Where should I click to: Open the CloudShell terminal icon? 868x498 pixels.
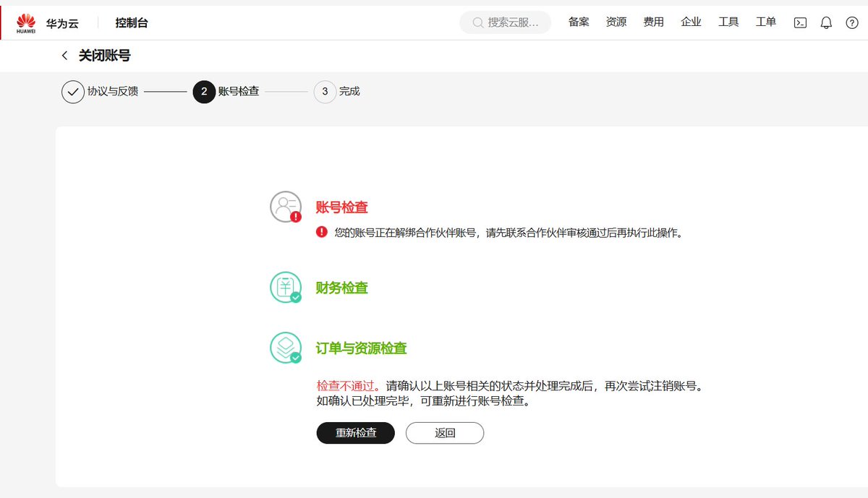click(800, 22)
